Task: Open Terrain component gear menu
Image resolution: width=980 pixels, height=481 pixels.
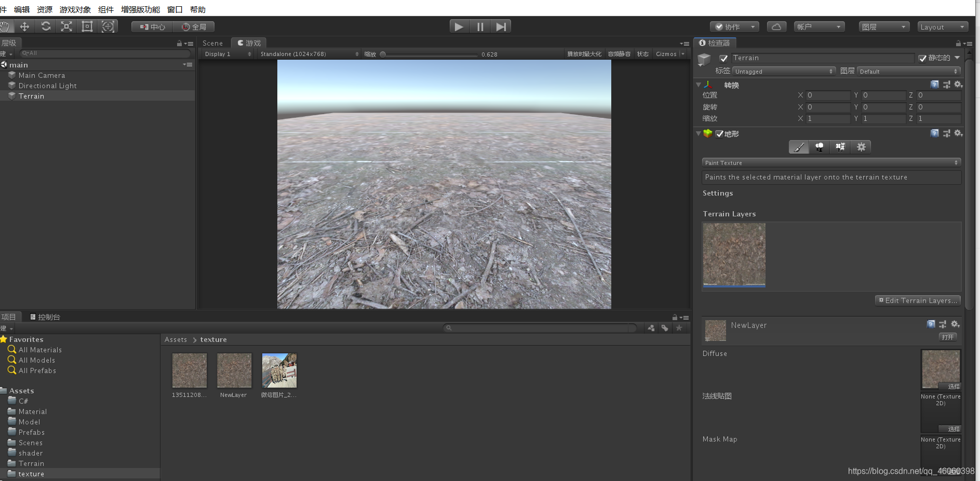Action: (958, 133)
